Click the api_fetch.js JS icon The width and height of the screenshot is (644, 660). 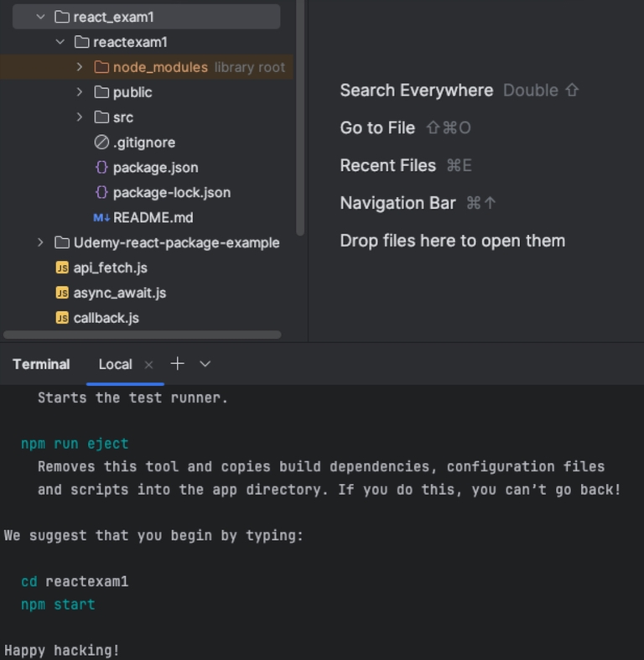(x=62, y=268)
